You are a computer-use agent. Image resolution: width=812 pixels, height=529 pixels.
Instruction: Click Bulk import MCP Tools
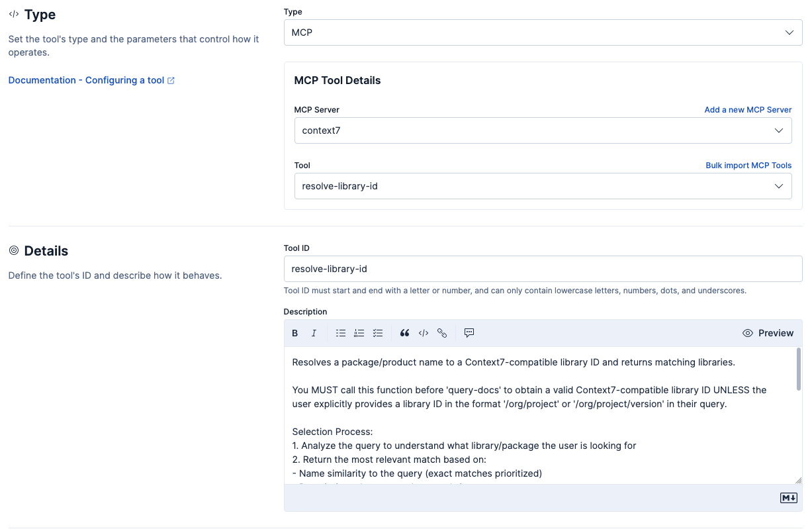pyautogui.click(x=748, y=165)
